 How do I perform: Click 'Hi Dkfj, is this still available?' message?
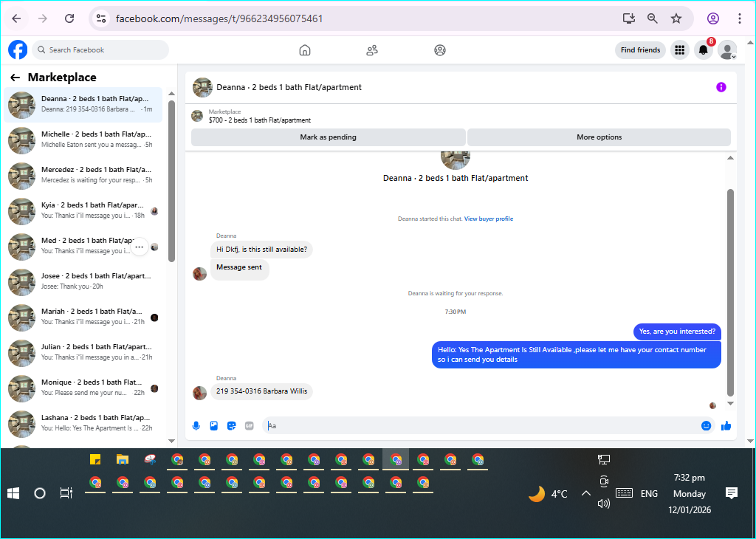(261, 250)
